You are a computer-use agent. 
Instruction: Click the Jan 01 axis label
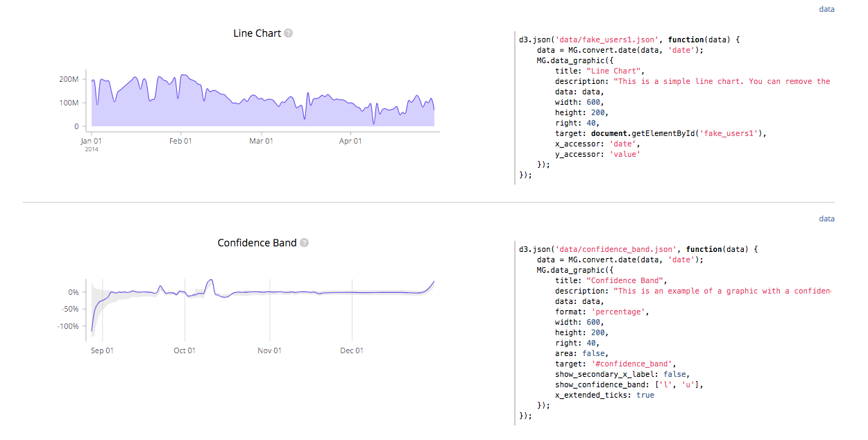(91, 140)
